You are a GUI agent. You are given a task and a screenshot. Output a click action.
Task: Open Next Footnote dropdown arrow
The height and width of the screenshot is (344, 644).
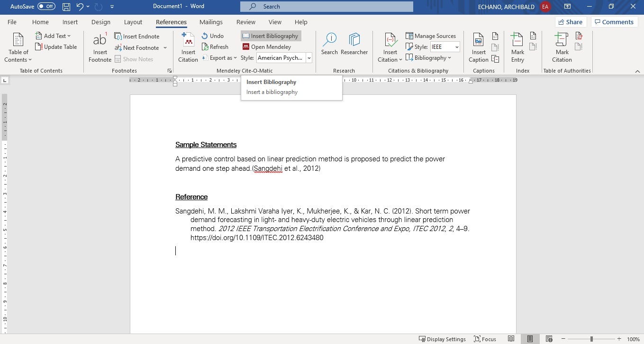click(165, 48)
